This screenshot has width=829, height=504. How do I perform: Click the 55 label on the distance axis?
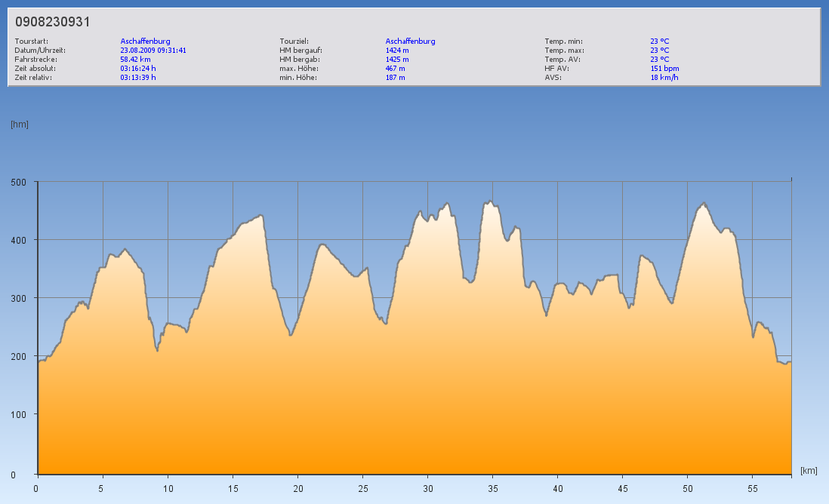(x=753, y=488)
